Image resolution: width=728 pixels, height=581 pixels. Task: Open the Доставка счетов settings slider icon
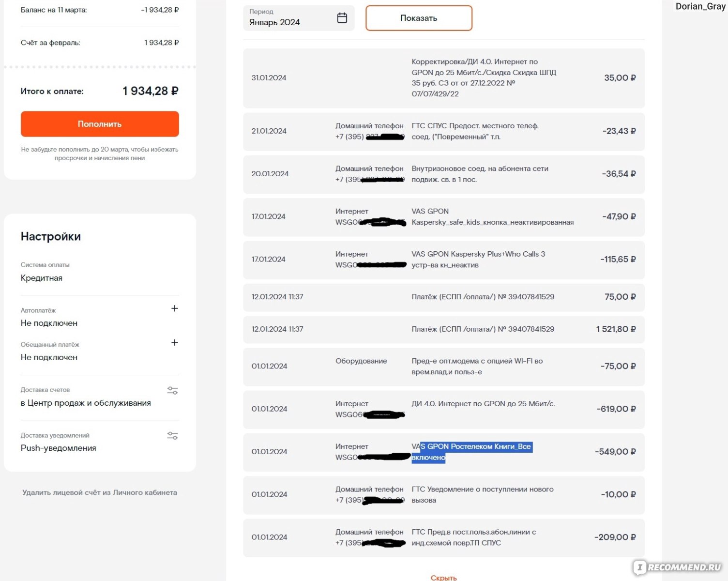point(173,390)
